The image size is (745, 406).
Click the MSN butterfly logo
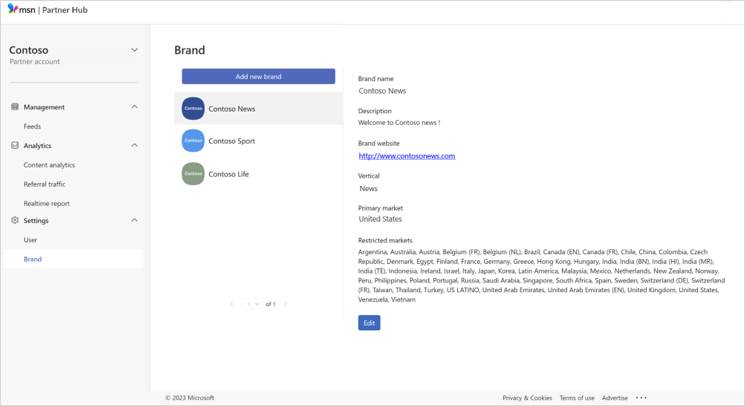click(x=13, y=9)
